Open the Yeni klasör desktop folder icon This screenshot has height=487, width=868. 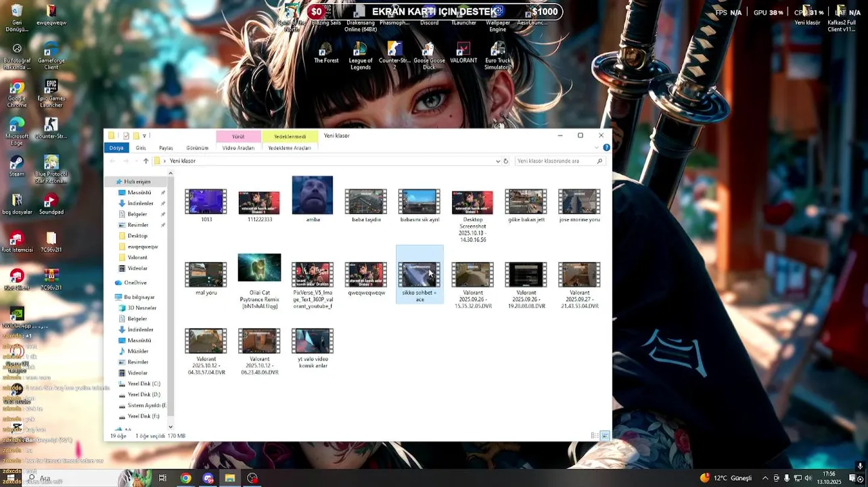pos(806,15)
